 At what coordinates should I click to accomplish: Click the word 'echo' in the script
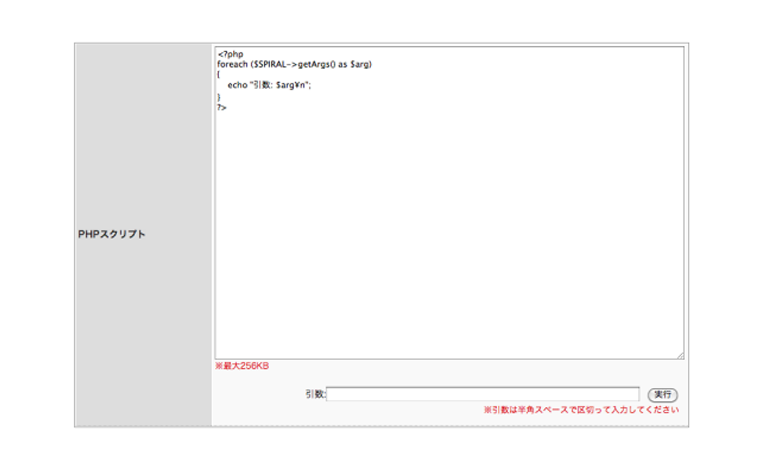[237, 85]
